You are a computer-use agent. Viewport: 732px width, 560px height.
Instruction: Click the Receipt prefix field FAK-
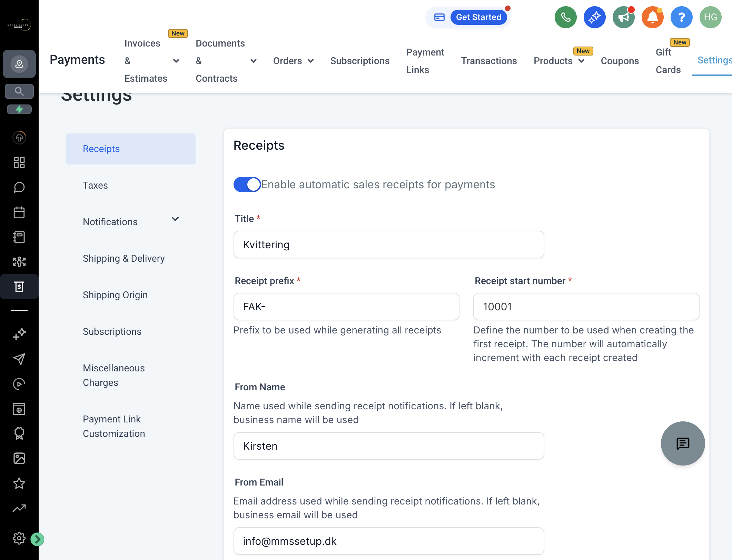click(346, 307)
